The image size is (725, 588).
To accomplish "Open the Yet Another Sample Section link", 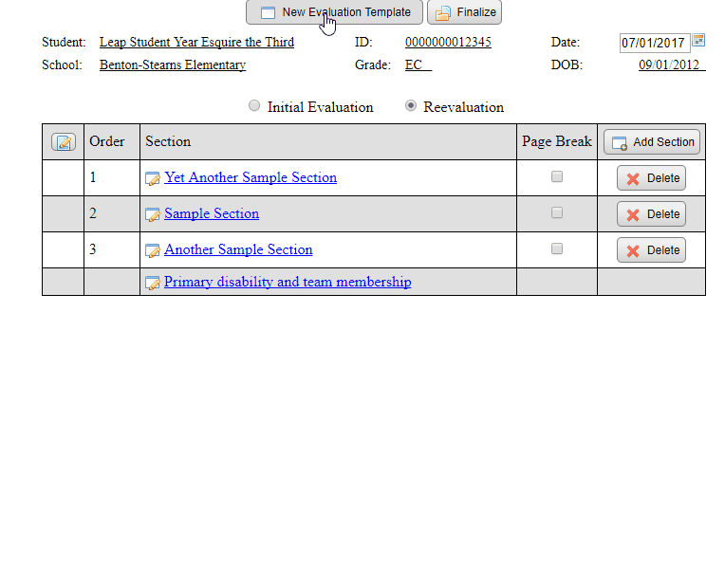I will click(251, 177).
